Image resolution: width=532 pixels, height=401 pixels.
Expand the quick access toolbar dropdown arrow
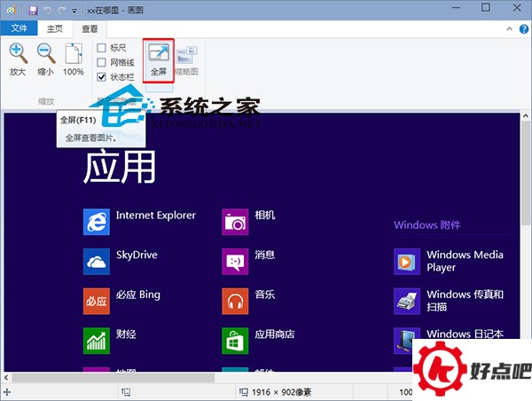pyautogui.click(x=74, y=12)
